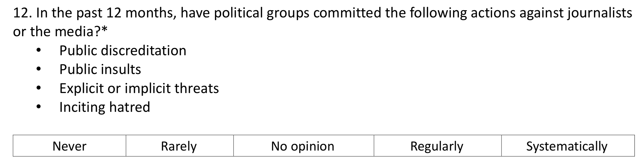The image size is (644, 167).
Task: Choose the "Systematically" answer option
Action: pyautogui.click(x=567, y=146)
